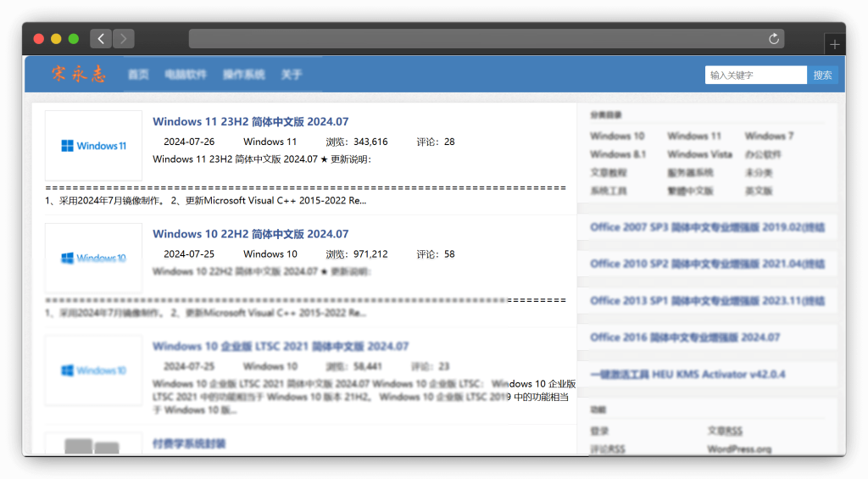The width and height of the screenshot is (868, 479).
Task: Open HEU KMS Activator v42.0.4 link
Action: click(x=687, y=375)
